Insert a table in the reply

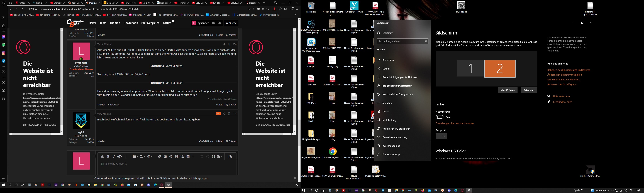188,157
